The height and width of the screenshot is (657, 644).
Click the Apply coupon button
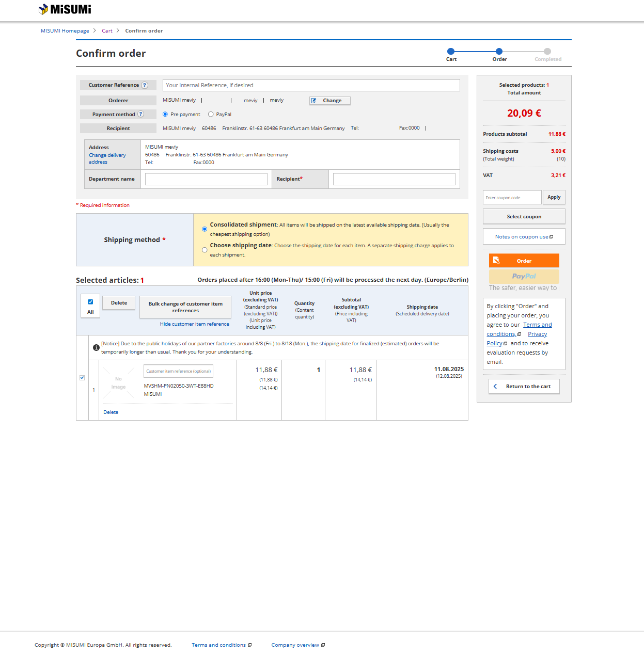coord(554,197)
